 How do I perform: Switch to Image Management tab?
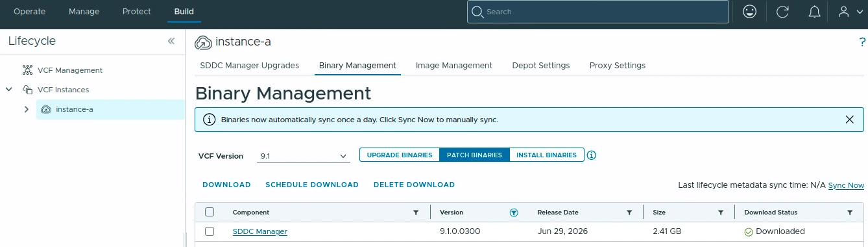pyautogui.click(x=454, y=66)
